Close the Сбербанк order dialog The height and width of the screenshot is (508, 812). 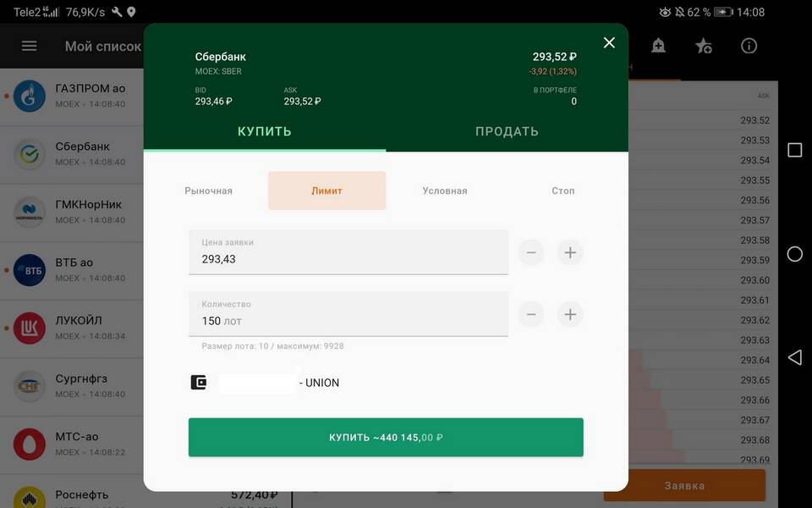609,42
